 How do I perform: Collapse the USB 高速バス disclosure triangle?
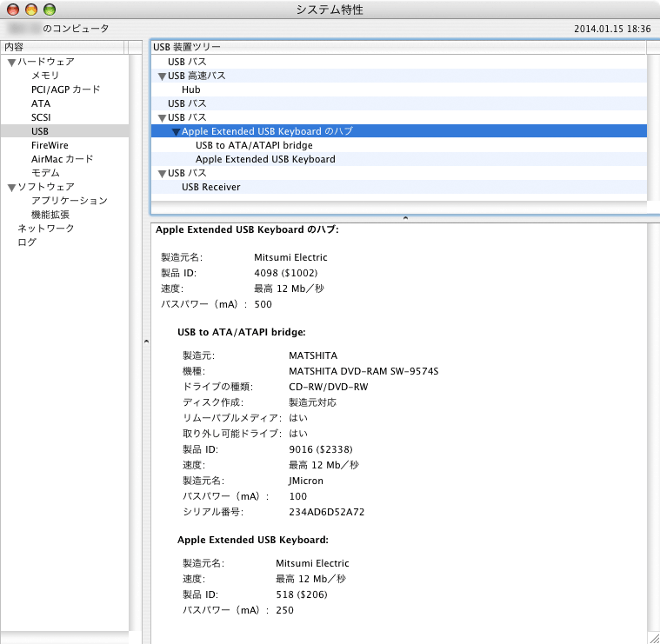(x=162, y=76)
